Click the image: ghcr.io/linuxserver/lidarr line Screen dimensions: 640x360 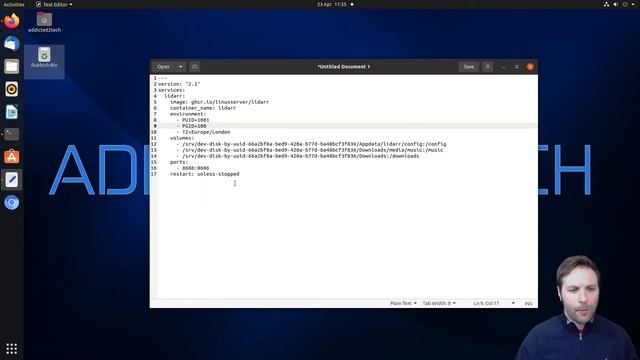tap(220, 102)
